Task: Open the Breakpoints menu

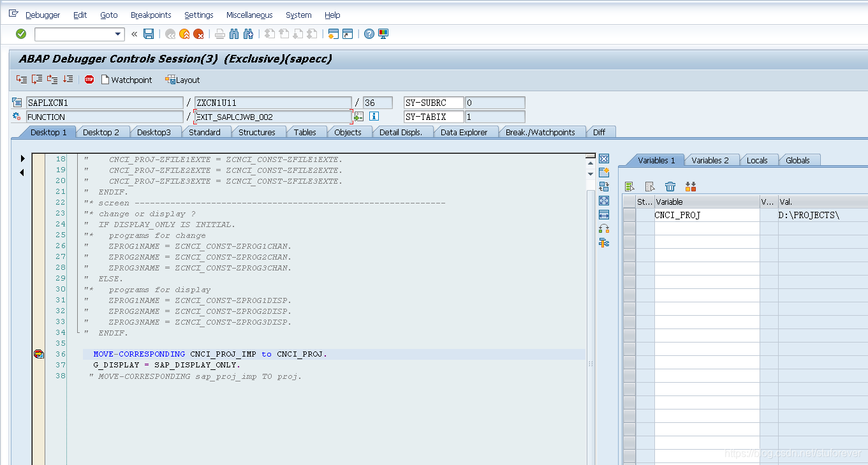Action: click(x=151, y=15)
